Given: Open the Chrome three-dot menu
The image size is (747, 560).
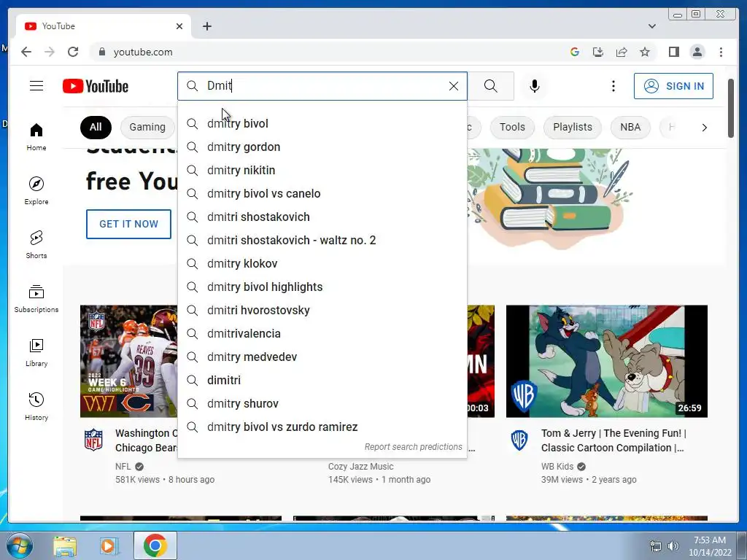Looking at the screenshot, I should pos(721,52).
